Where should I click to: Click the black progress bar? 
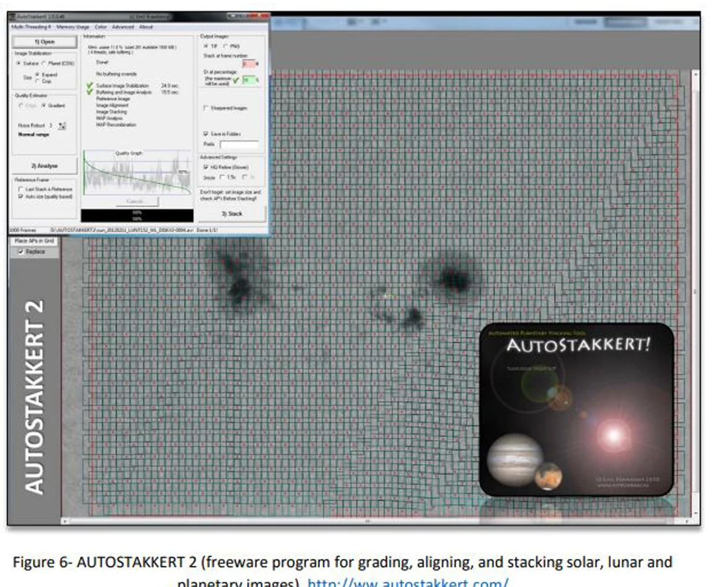coord(137,215)
